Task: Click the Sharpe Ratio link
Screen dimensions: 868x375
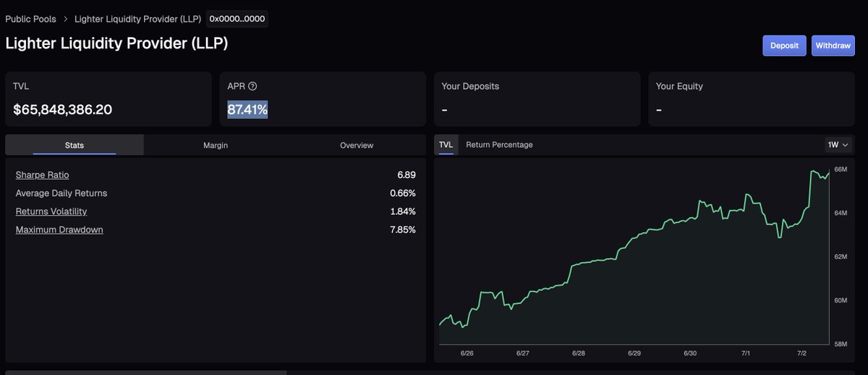Action: [43, 175]
